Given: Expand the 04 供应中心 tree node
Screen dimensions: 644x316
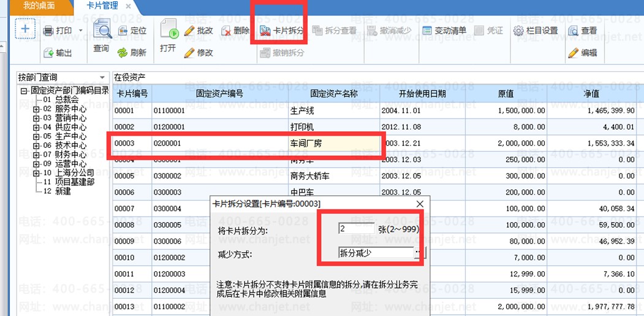Looking at the screenshot, I should click(36, 128).
